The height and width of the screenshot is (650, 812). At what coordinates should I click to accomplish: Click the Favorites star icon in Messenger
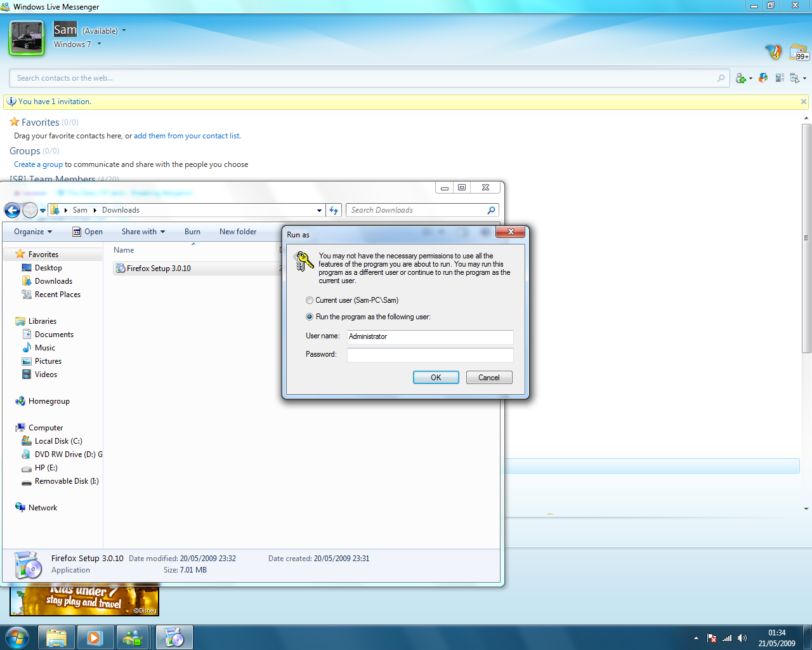(14, 122)
